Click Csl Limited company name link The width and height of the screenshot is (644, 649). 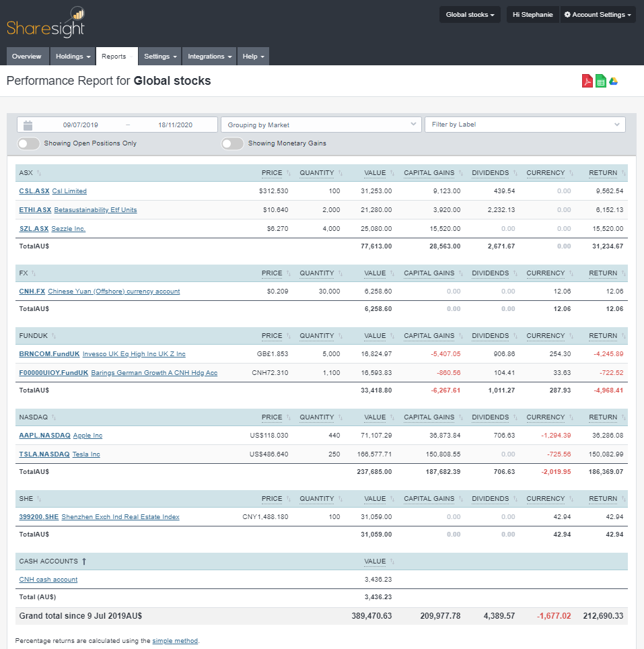(69, 191)
